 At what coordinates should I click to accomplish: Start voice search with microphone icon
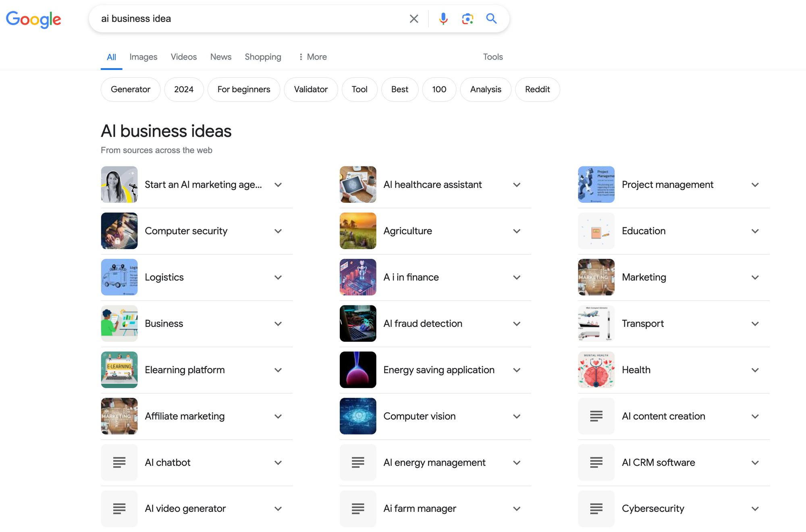443,19
